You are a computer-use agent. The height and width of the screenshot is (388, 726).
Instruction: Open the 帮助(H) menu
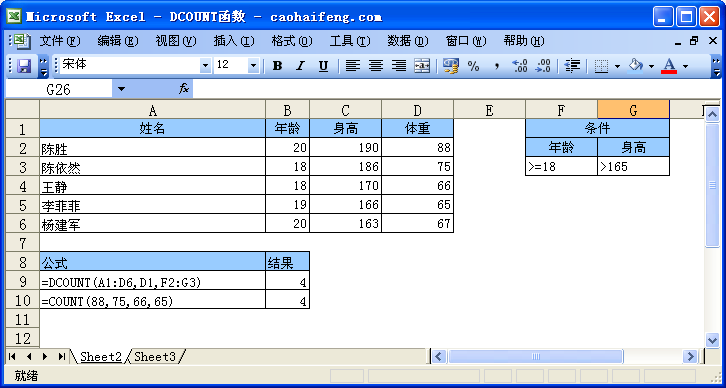524,41
